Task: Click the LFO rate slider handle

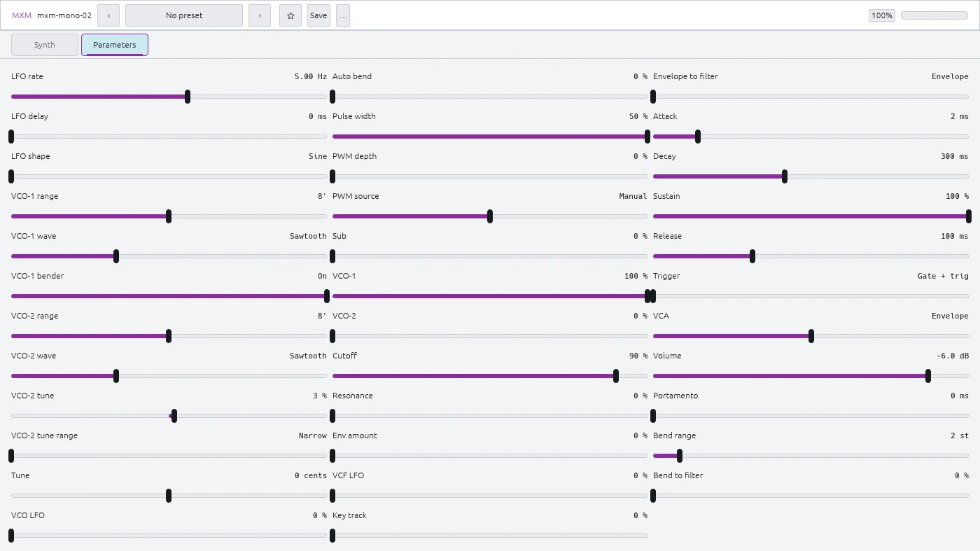Action: (x=188, y=97)
